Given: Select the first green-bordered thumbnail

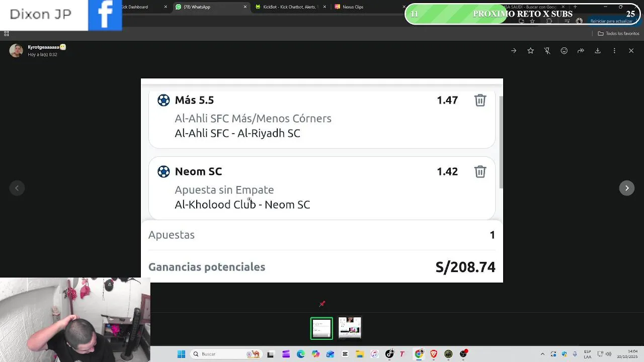Looking at the screenshot, I should [x=321, y=329].
